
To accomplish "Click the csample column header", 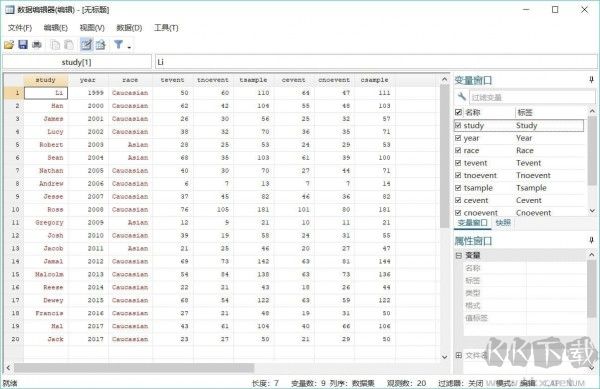I will point(374,80).
